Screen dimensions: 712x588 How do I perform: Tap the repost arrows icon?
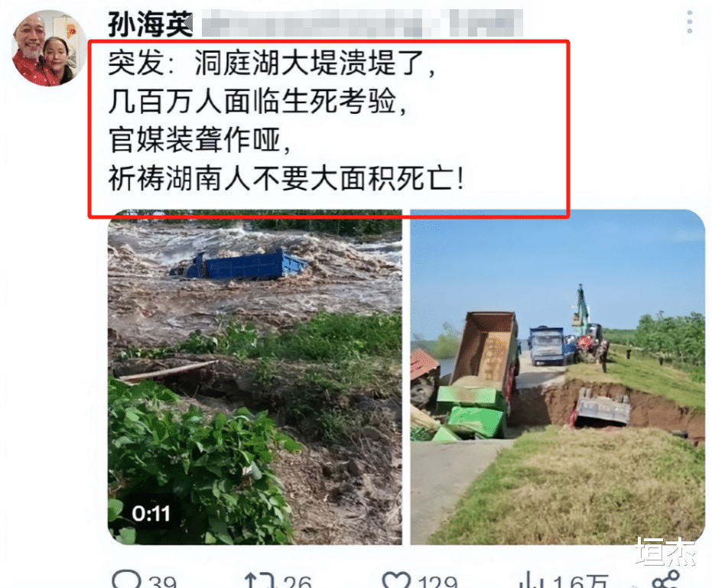[x=260, y=580]
